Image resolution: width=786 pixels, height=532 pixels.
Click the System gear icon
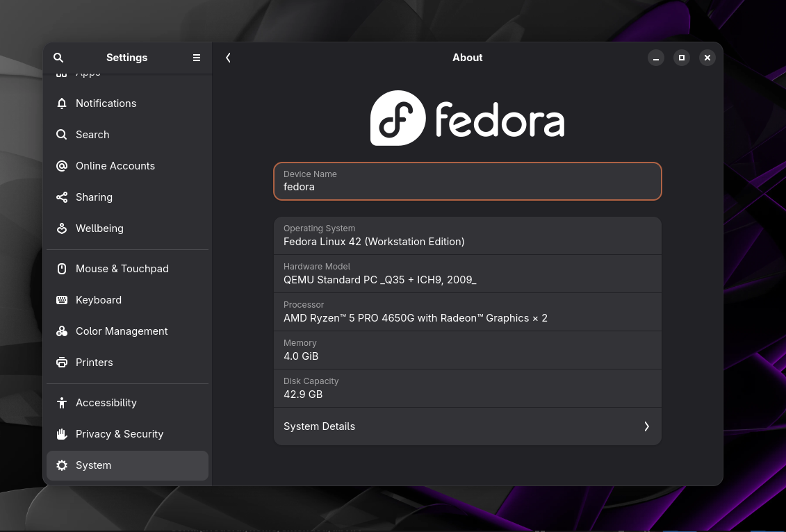coord(61,465)
